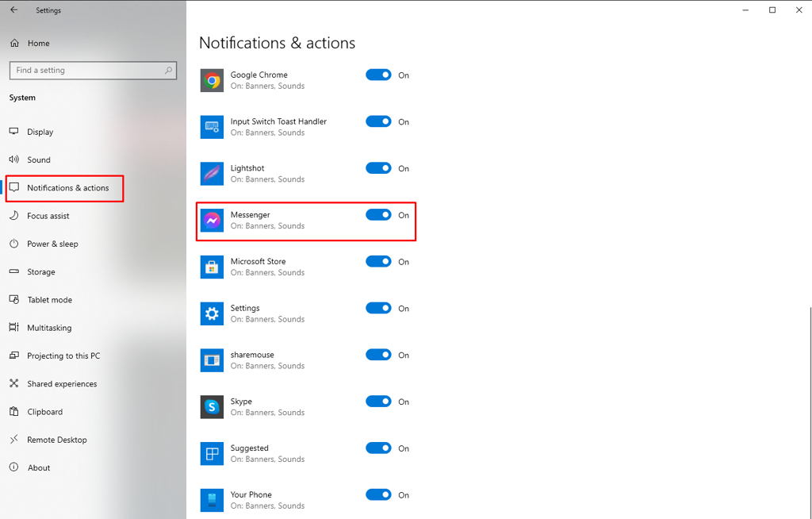Image resolution: width=812 pixels, height=519 pixels.
Task: Open Tablet mode settings
Action: [x=94, y=300]
